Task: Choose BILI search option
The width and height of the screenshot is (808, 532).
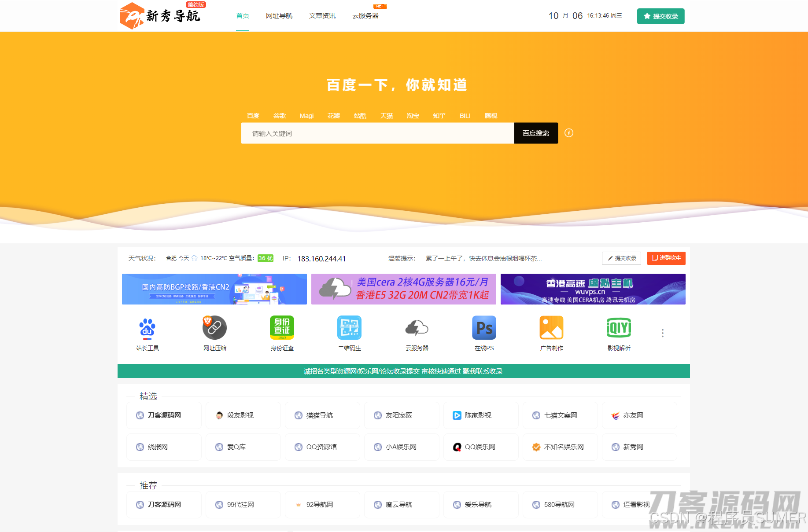Action: click(465, 116)
